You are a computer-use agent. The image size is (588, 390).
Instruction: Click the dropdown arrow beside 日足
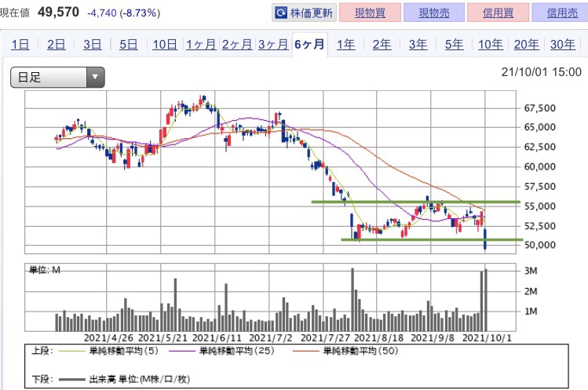95,77
